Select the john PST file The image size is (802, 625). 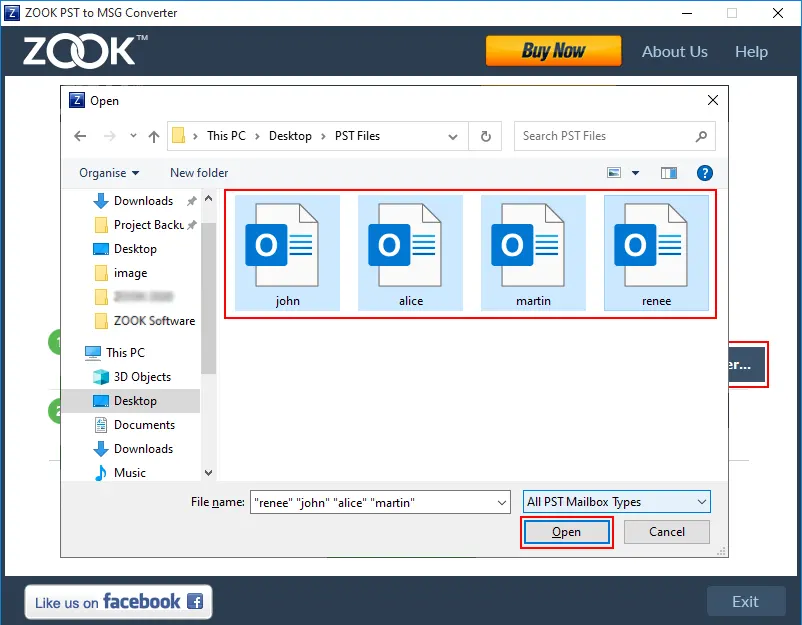tap(287, 253)
